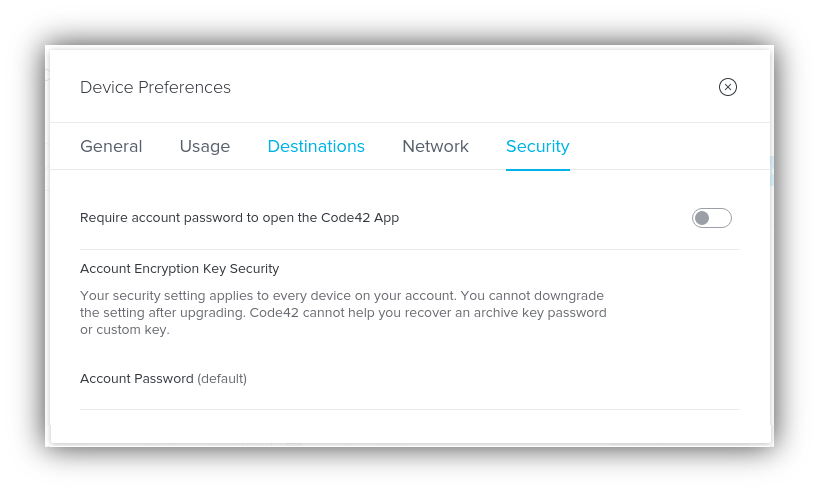Enable require account password toggle
819x492 pixels.
[711, 218]
